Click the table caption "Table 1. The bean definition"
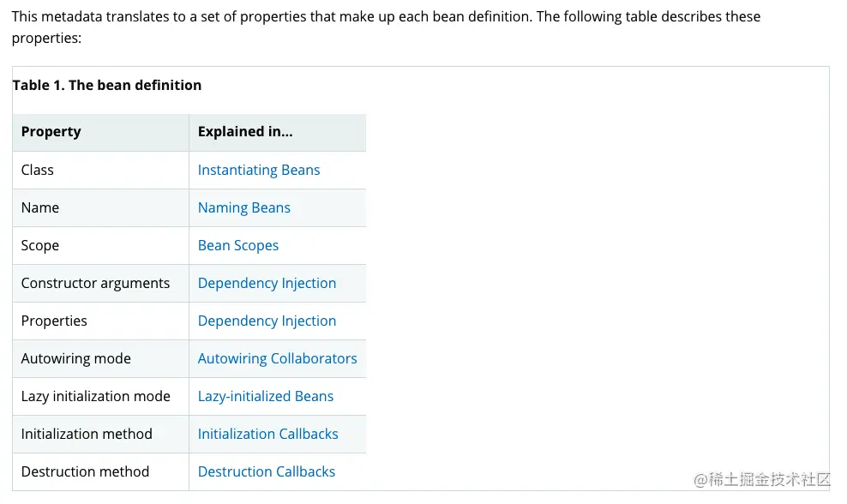The height and width of the screenshot is (504, 847). pos(107,85)
